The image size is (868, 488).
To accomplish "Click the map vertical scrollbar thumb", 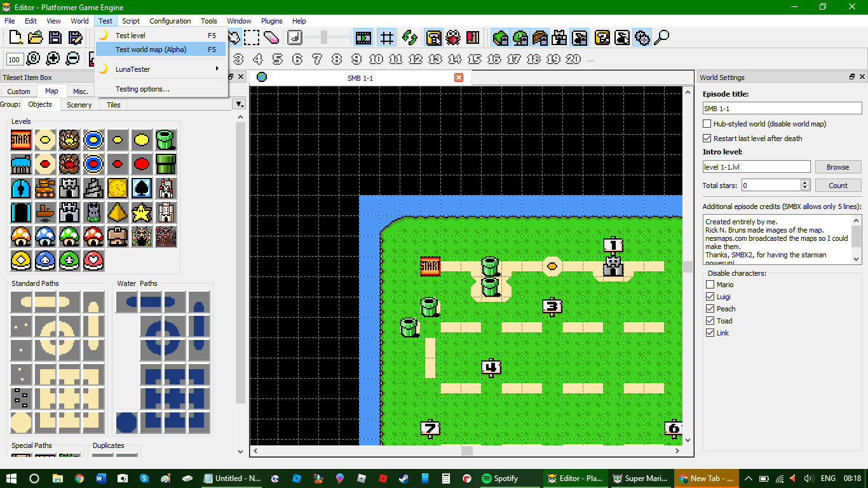I will (688, 267).
